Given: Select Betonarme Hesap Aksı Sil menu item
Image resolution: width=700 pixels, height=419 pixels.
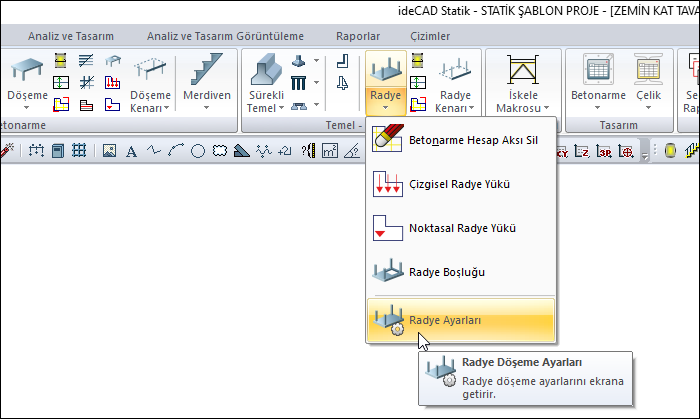Looking at the screenshot, I should 461,140.
